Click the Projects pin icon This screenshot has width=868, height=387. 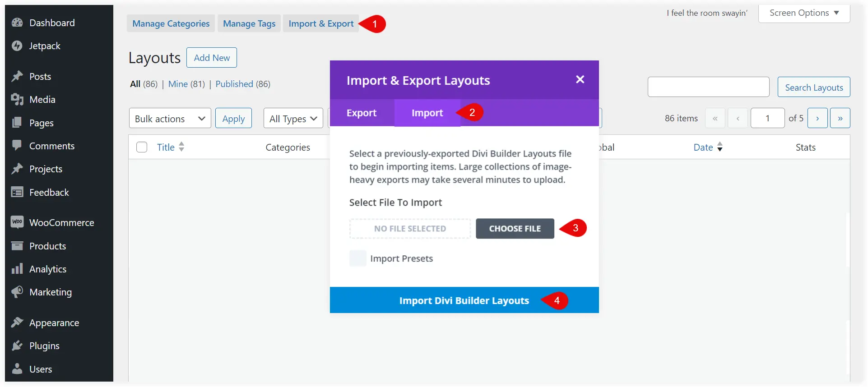(x=17, y=169)
